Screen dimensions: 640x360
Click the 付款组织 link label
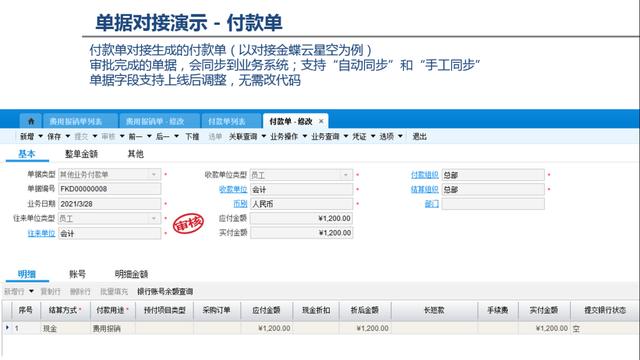tap(424, 175)
